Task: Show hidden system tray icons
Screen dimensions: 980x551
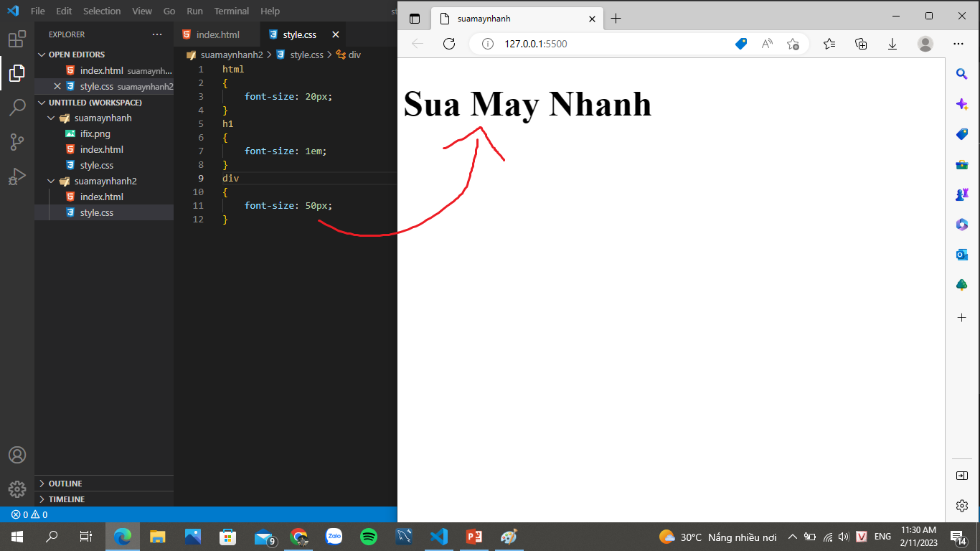Action: (793, 537)
